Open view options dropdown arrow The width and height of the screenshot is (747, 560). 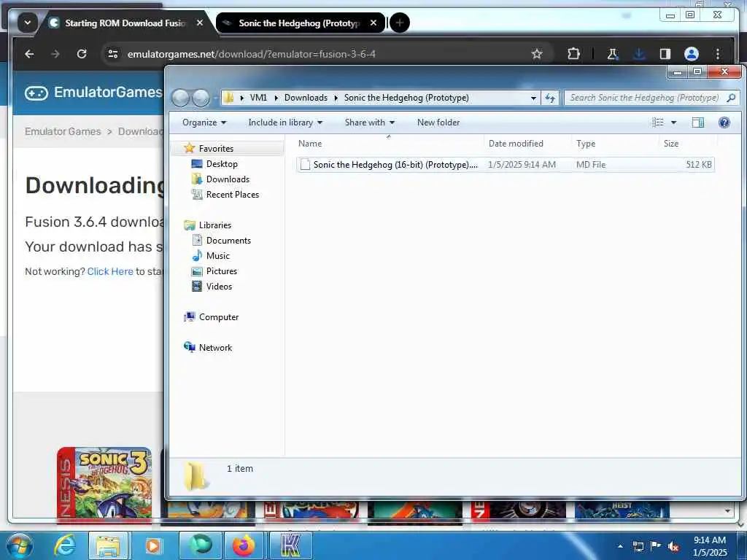673,122
